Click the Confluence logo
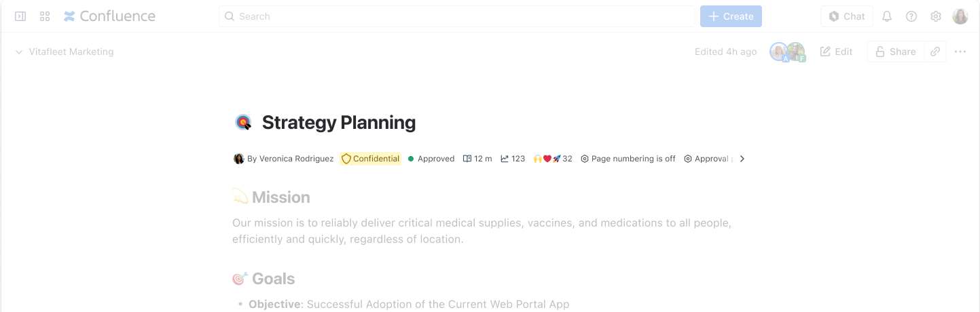The width and height of the screenshot is (980, 312). pyautogui.click(x=109, y=16)
